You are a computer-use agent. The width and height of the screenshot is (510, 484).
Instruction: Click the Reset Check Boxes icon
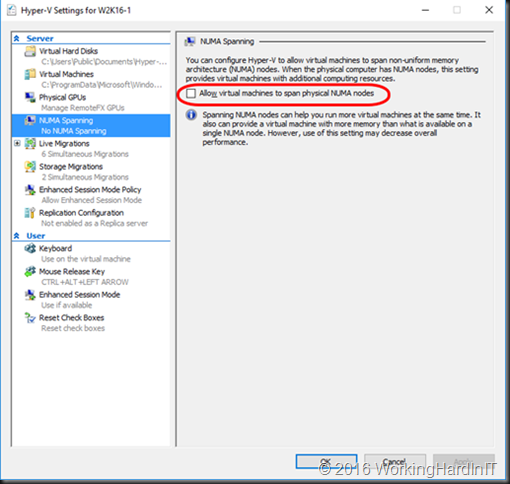tap(30, 318)
